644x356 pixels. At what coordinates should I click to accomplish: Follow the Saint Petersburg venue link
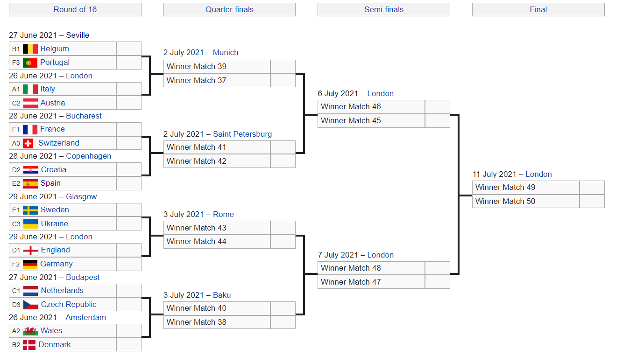[x=242, y=134]
